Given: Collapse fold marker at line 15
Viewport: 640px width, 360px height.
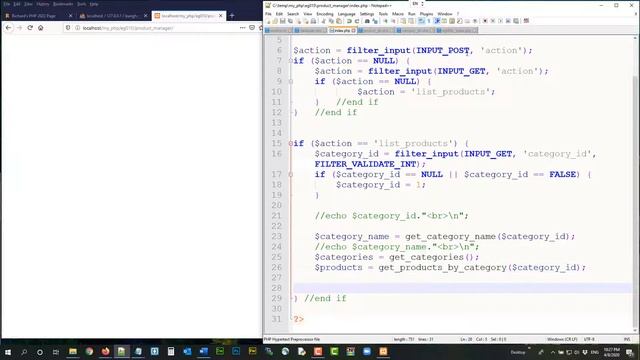Looking at the screenshot, I should pyautogui.click(x=291, y=144).
